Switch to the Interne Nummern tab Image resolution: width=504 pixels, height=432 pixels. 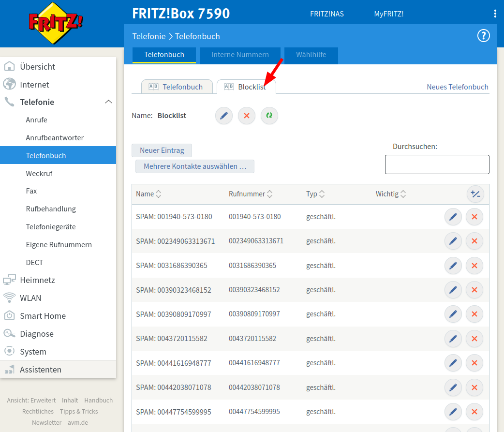(x=240, y=55)
